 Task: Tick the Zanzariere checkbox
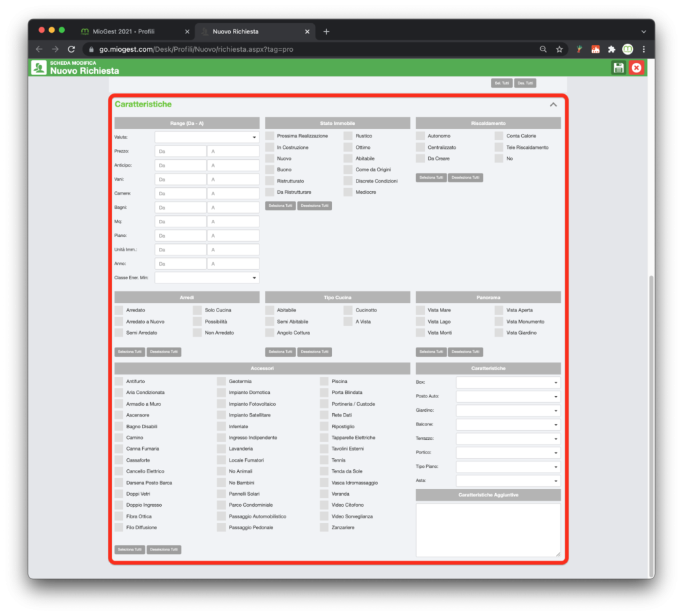pos(324,528)
